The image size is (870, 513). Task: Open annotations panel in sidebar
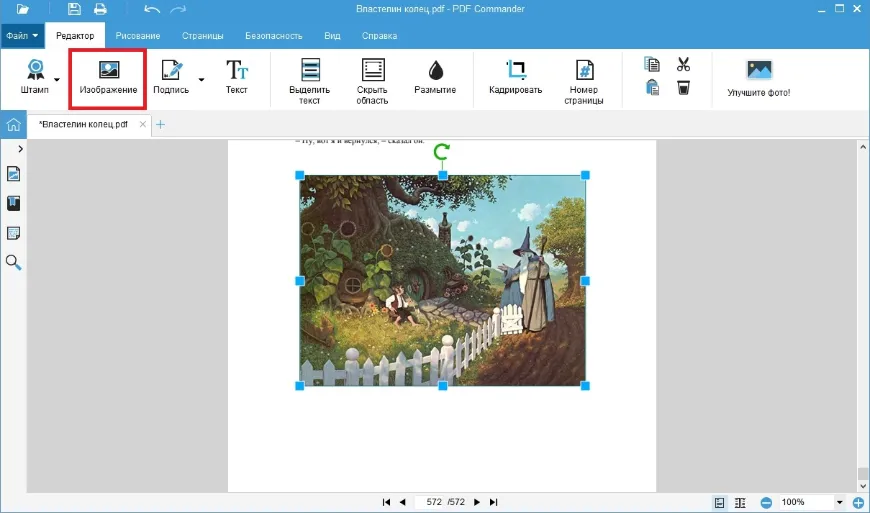click(13, 233)
